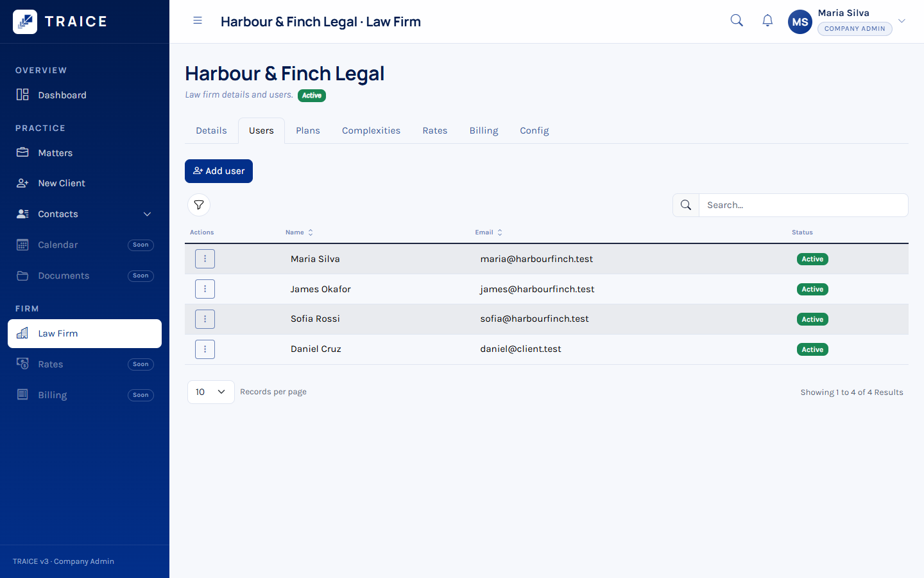Click the James Okafor name cell
Screen dimensions: 924x578
(x=320, y=289)
